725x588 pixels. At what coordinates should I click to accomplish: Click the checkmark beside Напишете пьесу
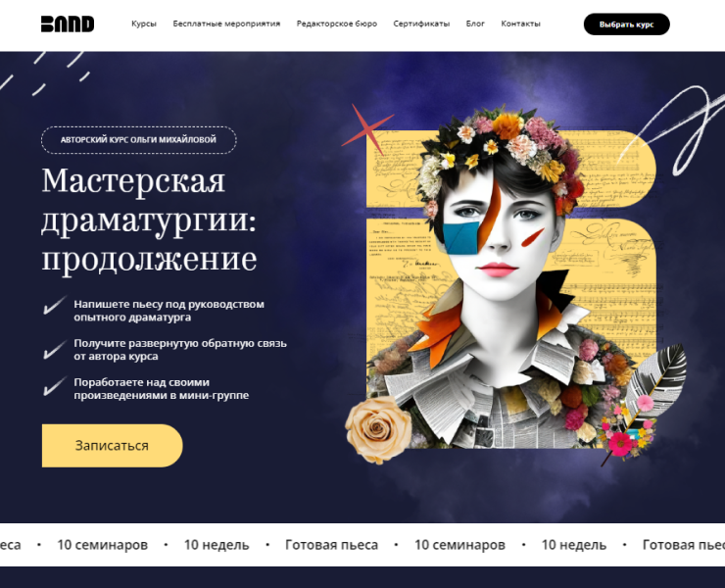[x=55, y=306]
